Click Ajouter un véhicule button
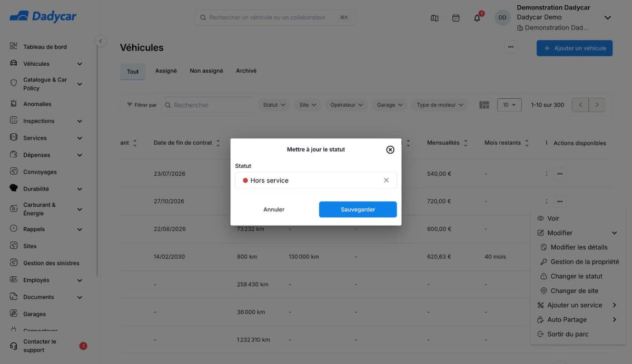The height and width of the screenshot is (364, 632). 575,48
